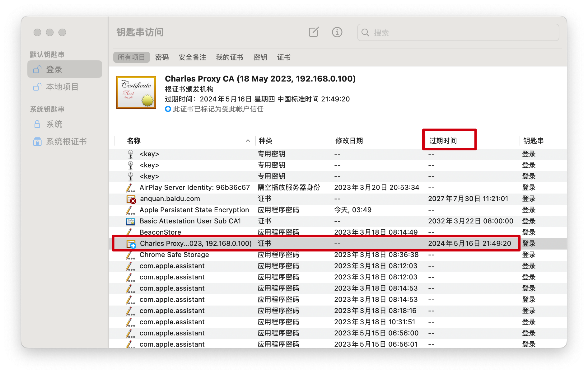Screen dimensions: 588x374
Task: Click the certificate store icon beside 系统根证书
Action: coord(37,141)
